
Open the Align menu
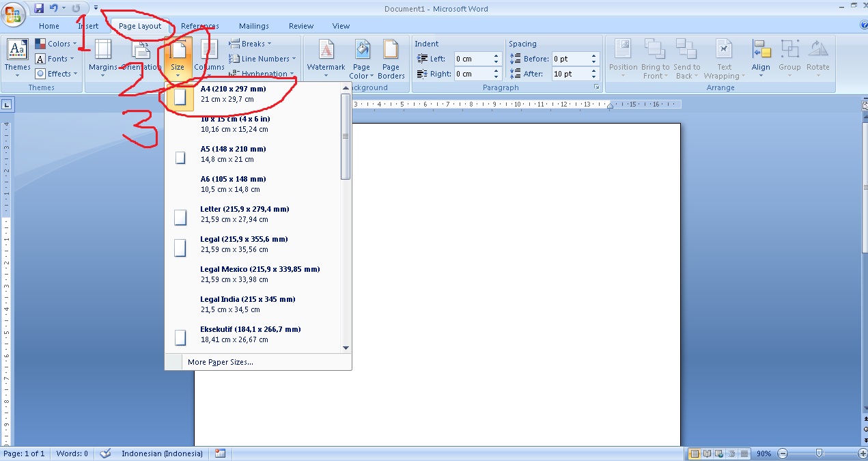pyautogui.click(x=761, y=59)
